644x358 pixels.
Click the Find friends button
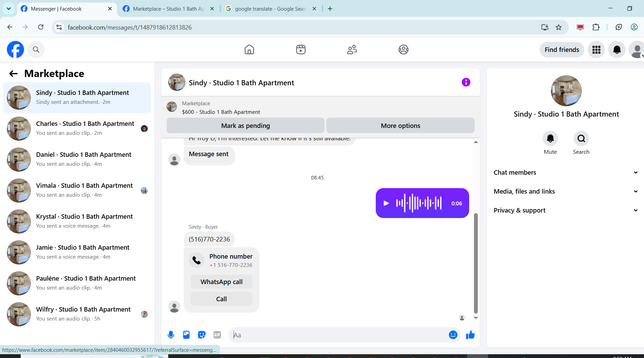[x=562, y=50]
